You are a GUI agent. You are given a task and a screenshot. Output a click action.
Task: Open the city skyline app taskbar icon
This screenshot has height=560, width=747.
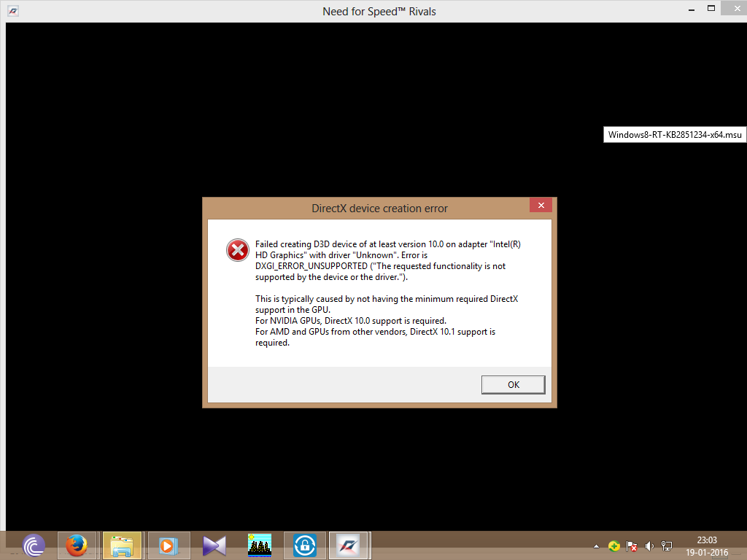260,545
